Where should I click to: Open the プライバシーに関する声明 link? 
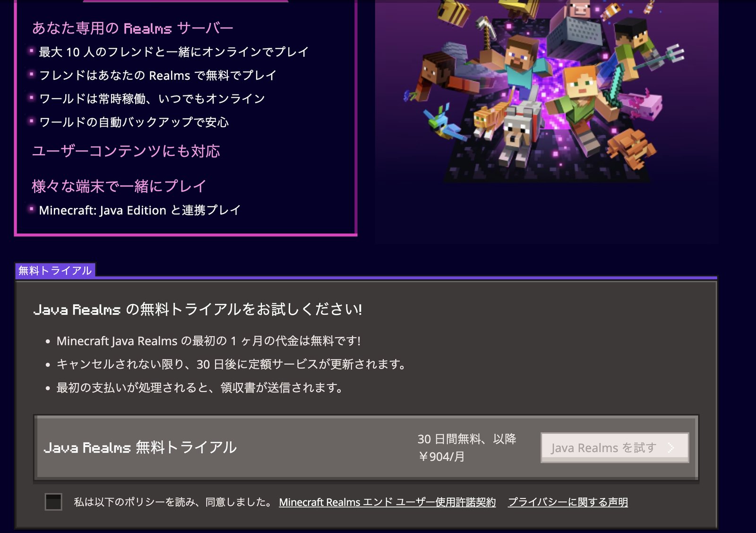[568, 502]
